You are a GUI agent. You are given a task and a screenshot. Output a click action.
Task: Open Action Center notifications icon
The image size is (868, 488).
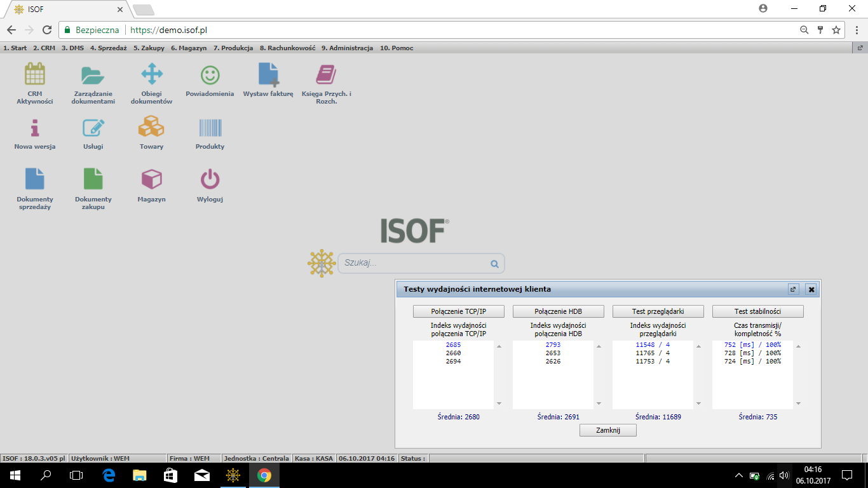846,475
